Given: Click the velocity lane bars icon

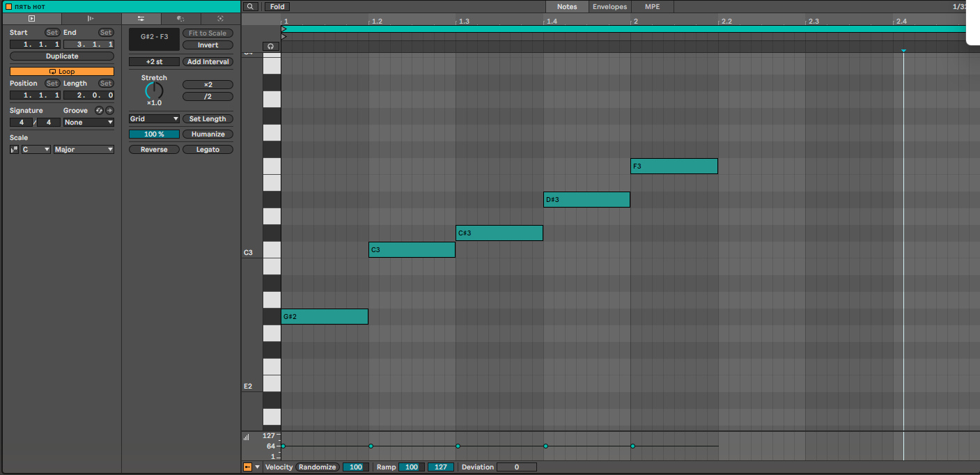Looking at the screenshot, I should 247,437.
